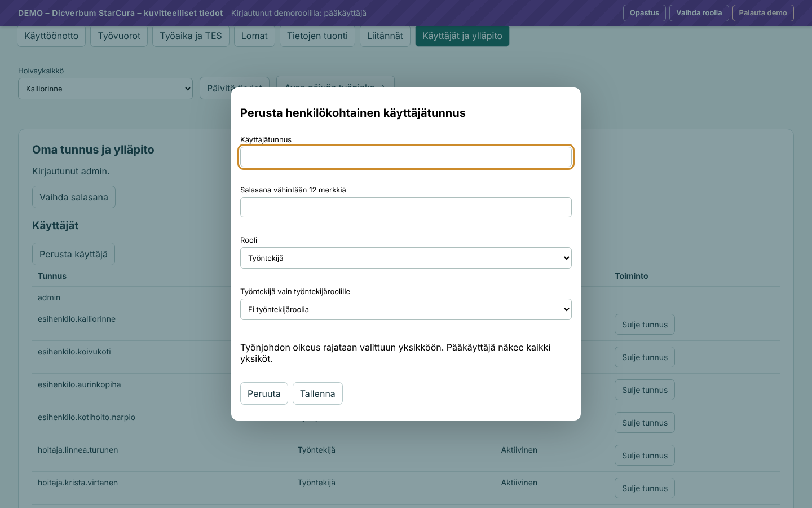Screen dimensions: 812x508
Task: Select the admin row in the user table
Action: 406,297
